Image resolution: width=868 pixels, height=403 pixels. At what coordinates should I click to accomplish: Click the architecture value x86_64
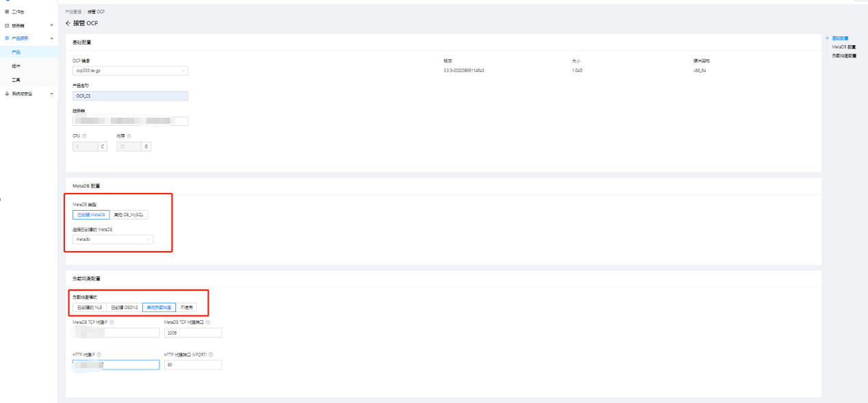699,70
